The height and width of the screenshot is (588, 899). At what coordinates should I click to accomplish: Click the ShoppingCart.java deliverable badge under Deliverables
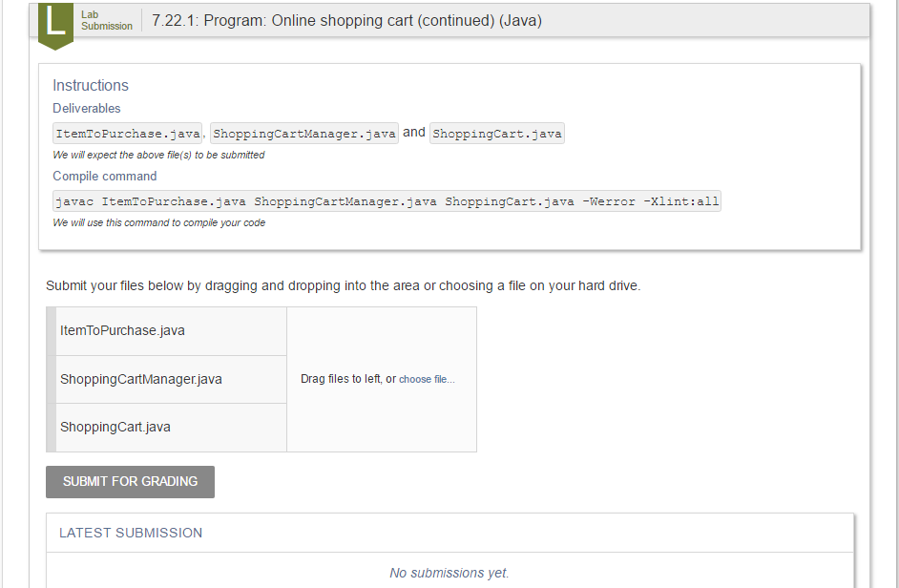pos(496,133)
